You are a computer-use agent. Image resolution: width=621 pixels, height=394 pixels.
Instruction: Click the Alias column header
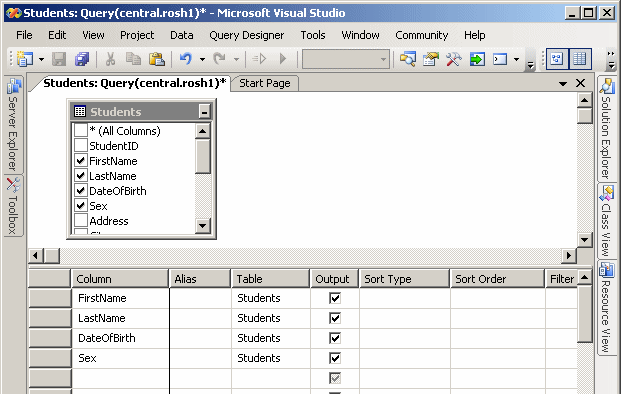(x=200, y=279)
